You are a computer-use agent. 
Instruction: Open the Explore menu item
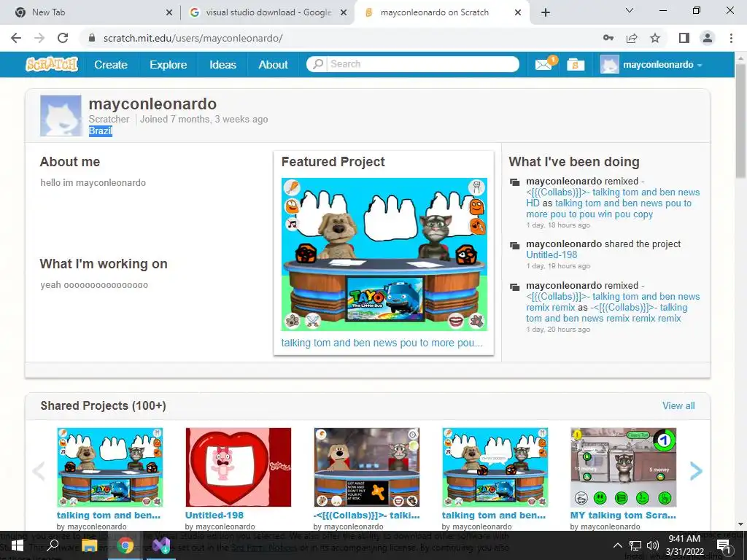pos(169,65)
